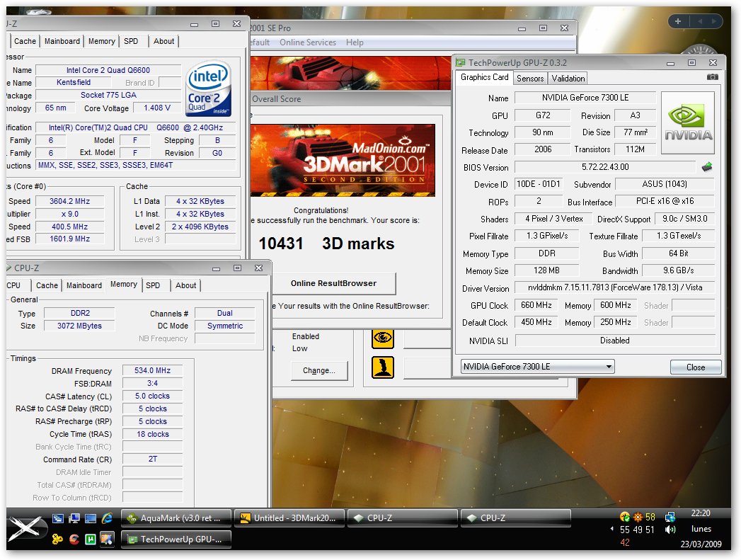Viewport: 741px width, 560px height.
Task: Click the 10431 3D marks score
Action: 326,244
